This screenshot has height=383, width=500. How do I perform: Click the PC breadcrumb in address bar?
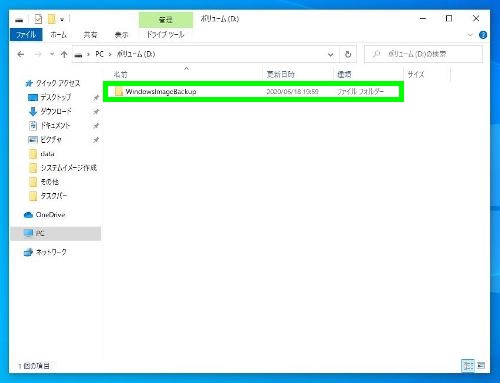coord(99,54)
